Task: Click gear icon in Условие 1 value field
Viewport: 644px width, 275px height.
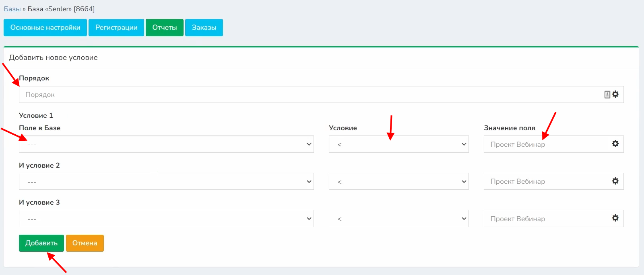Action: coord(615,144)
